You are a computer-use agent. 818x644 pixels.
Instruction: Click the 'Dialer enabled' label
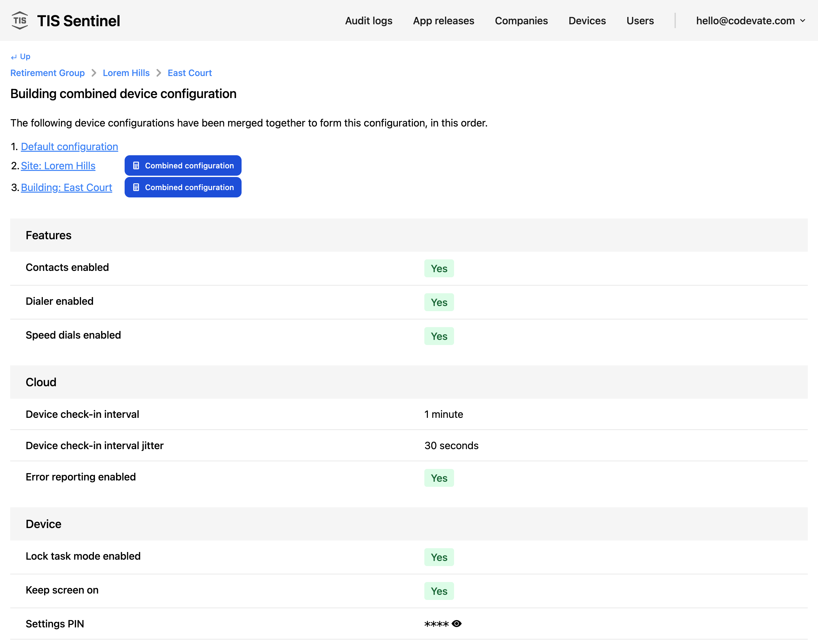pyautogui.click(x=59, y=301)
